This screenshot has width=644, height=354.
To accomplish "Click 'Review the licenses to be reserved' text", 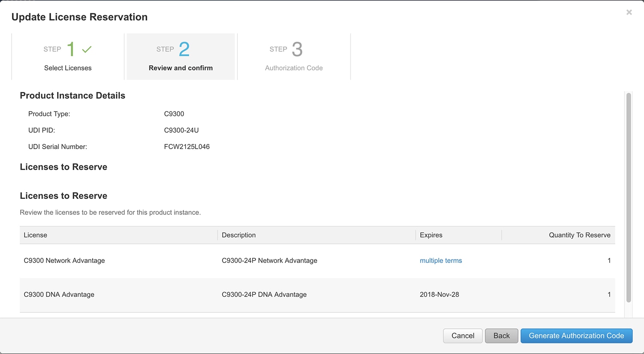I will pyautogui.click(x=110, y=212).
